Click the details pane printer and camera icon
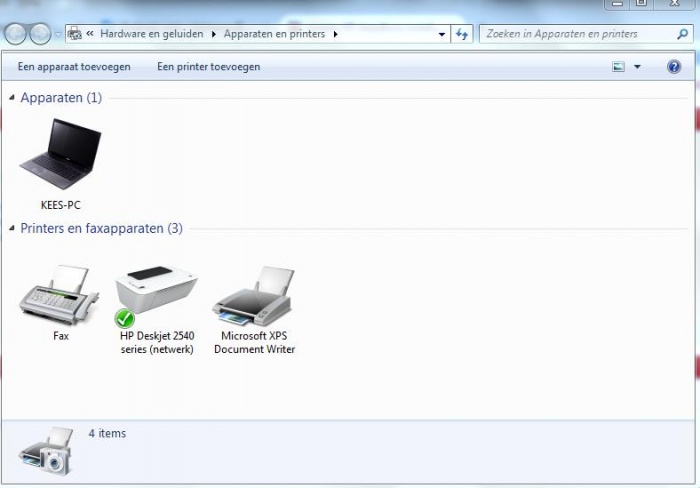The width and height of the screenshot is (700, 488). click(46, 451)
